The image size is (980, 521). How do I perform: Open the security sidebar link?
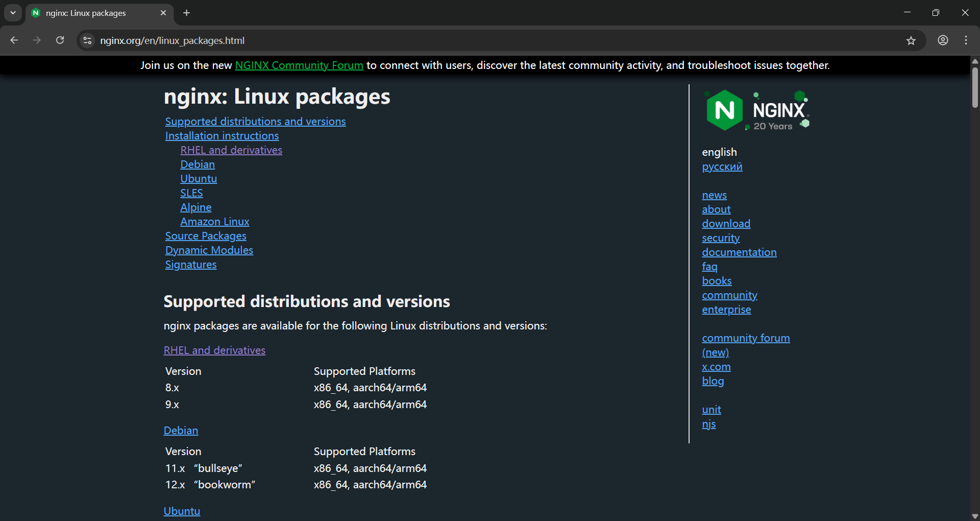tap(721, 238)
